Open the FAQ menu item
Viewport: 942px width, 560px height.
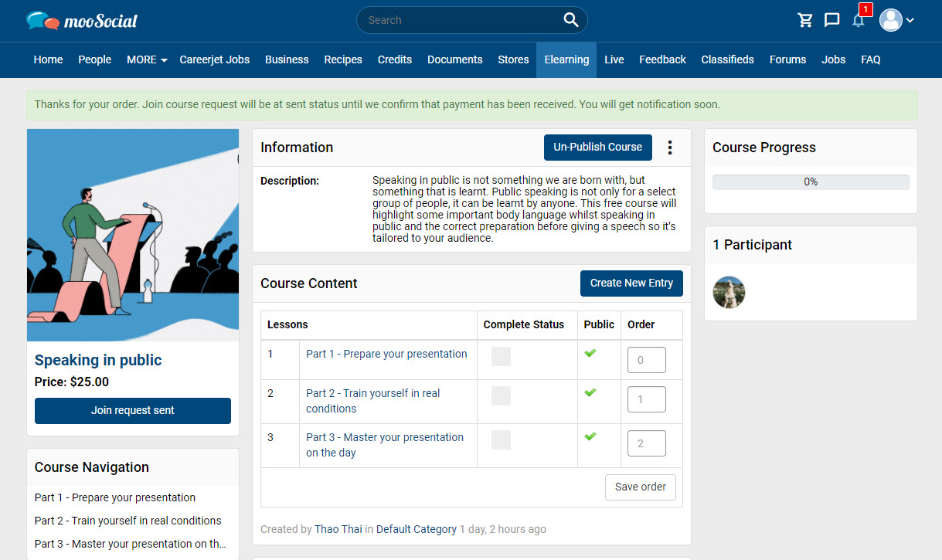(871, 59)
